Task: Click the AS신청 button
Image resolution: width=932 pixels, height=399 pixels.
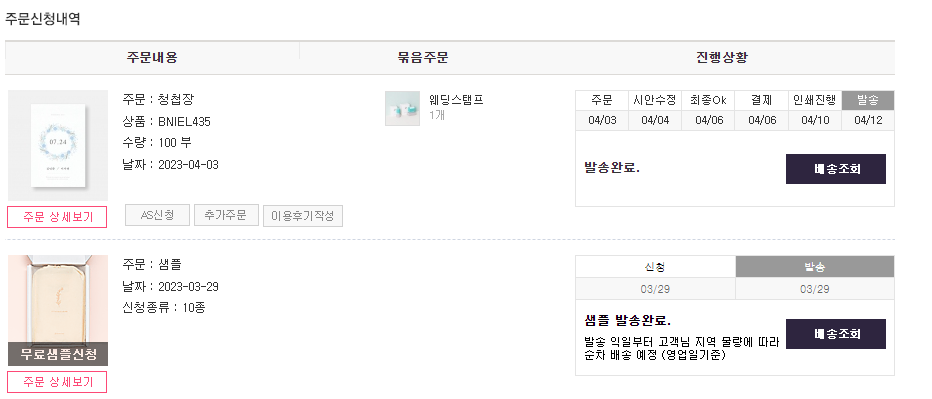Action: click(158, 215)
